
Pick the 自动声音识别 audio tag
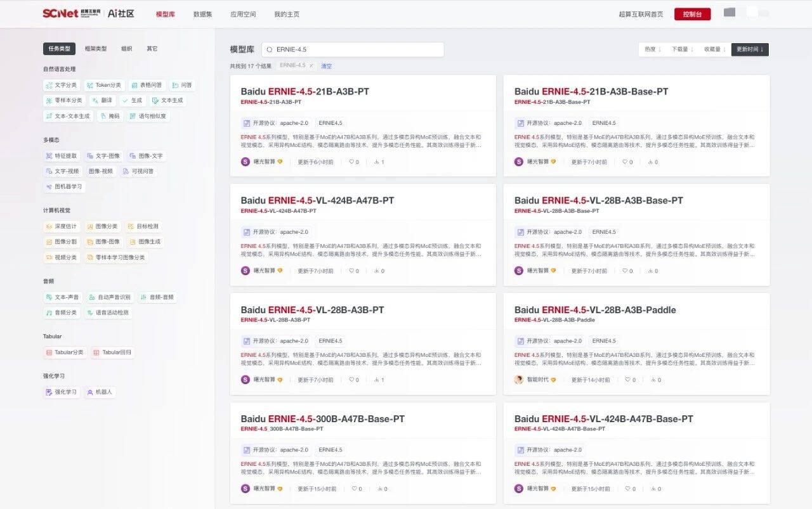coord(109,297)
